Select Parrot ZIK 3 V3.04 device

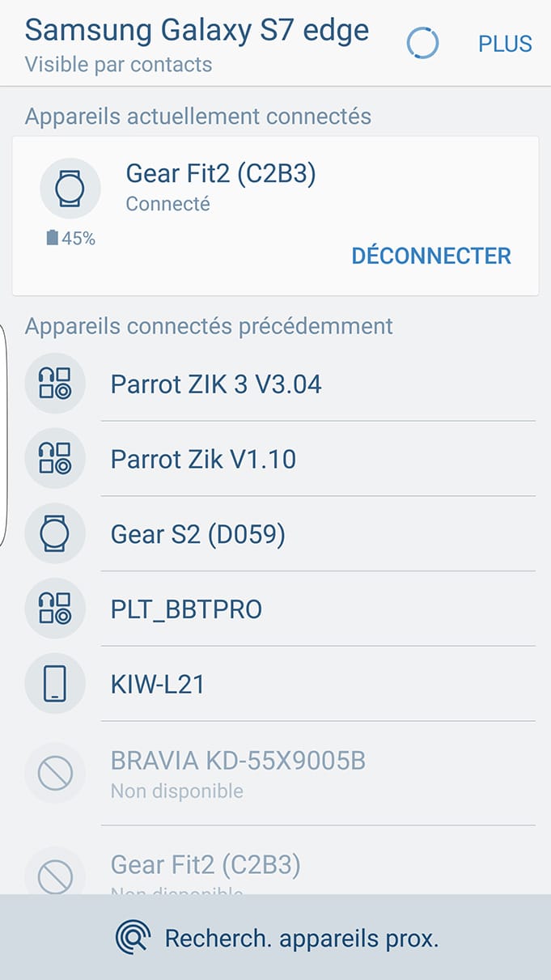click(216, 384)
